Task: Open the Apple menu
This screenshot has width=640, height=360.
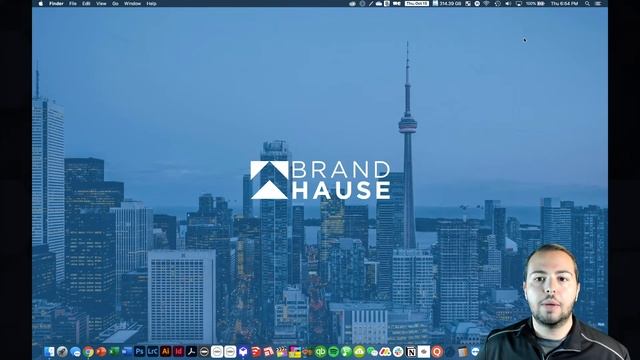Action: point(40,3)
